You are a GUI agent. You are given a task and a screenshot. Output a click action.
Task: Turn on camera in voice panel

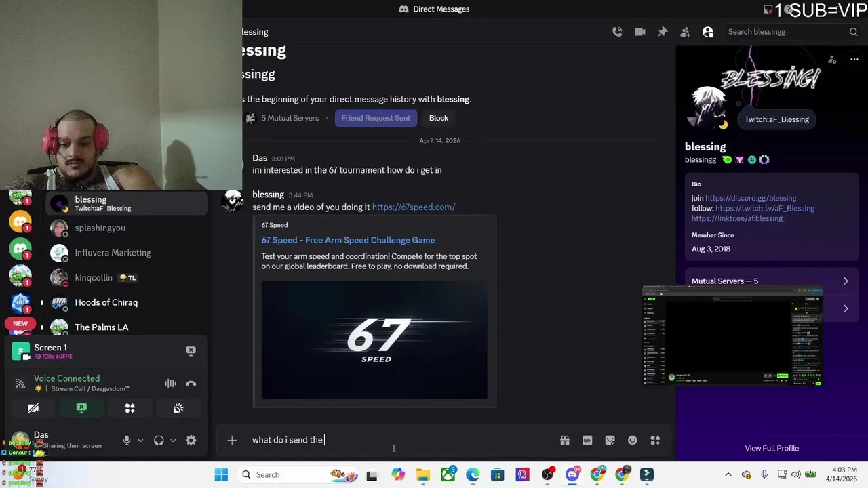tap(33, 408)
